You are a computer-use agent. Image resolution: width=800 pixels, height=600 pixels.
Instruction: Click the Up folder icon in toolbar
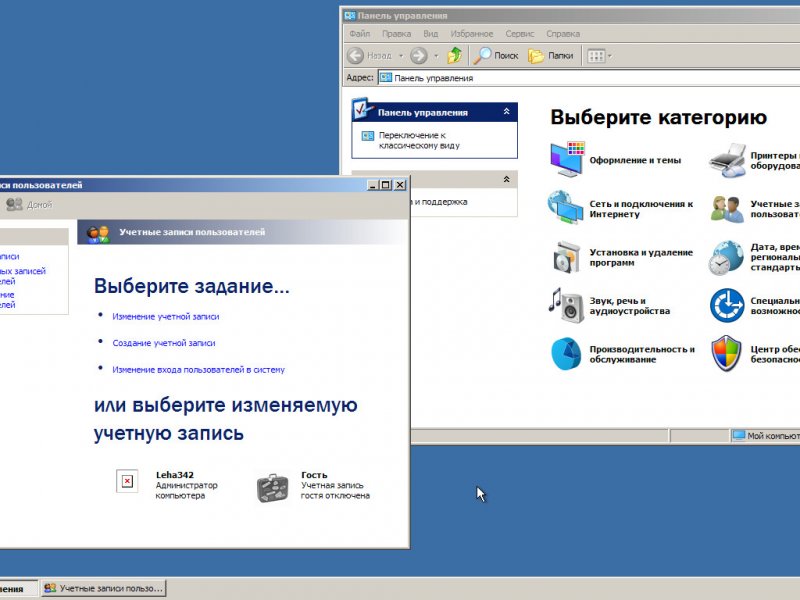(455, 55)
